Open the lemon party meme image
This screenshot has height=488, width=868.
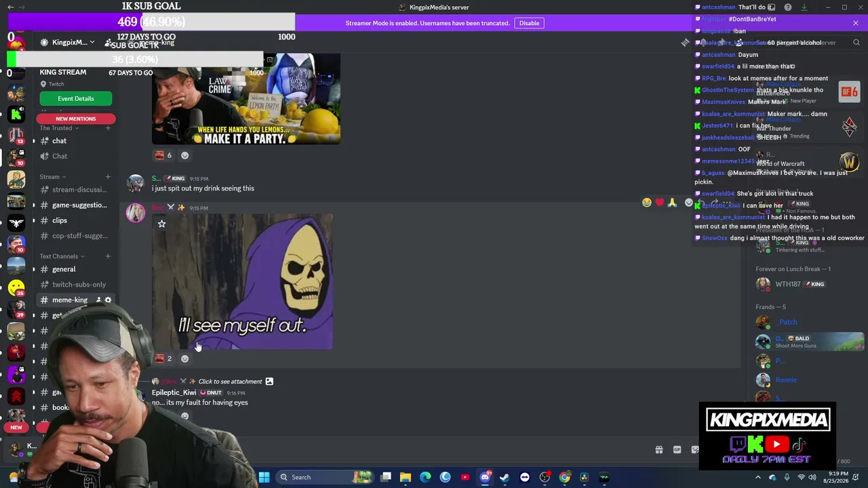[246, 99]
